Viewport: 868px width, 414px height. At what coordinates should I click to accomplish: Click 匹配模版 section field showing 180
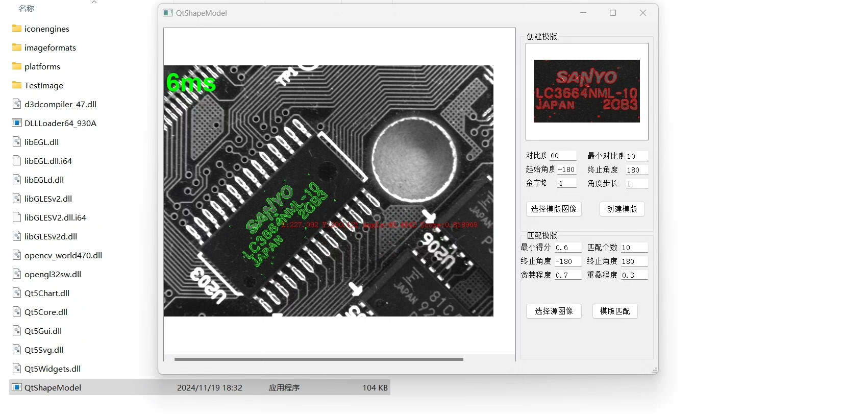pos(634,261)
